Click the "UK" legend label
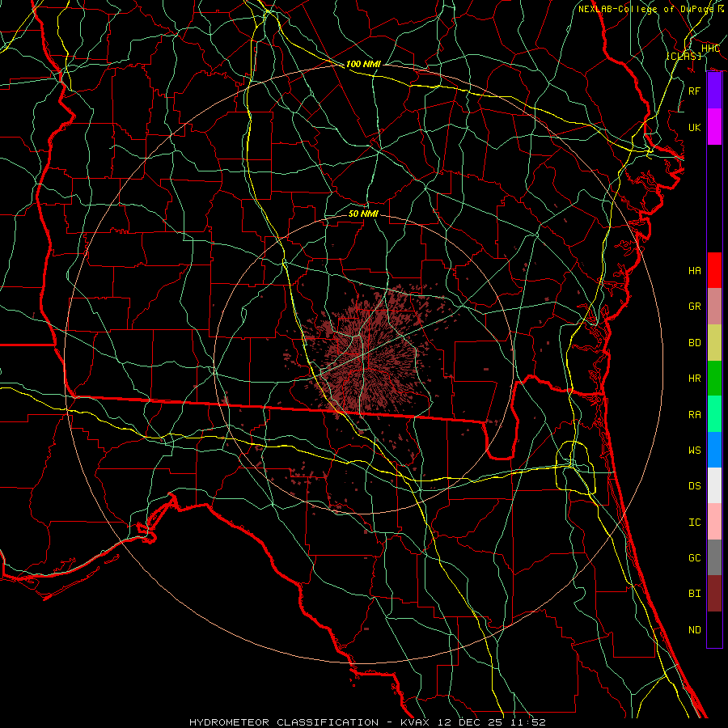Image resolution: width=728 pixels, height=728 pixels. coord(694,127)
